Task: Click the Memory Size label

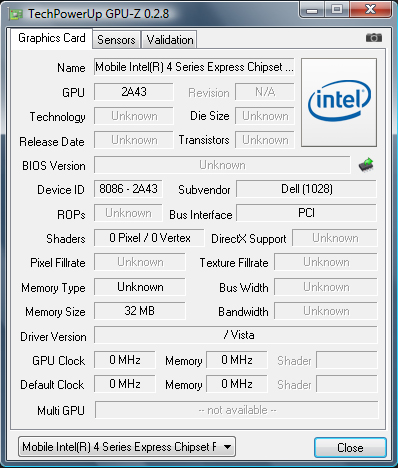Action: (55, 312)
